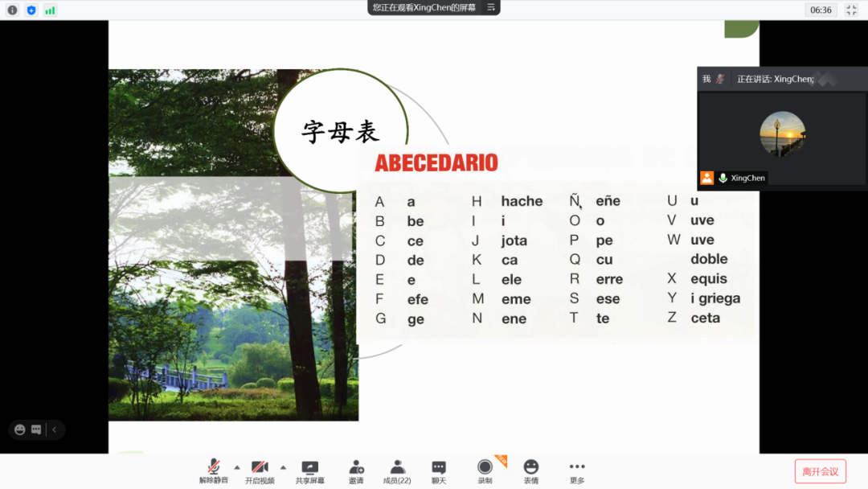The height and width of the screenshot is (489, 868).
Task: Collapse the floating toolbar with left chevron
Action: tap(54, 430)
